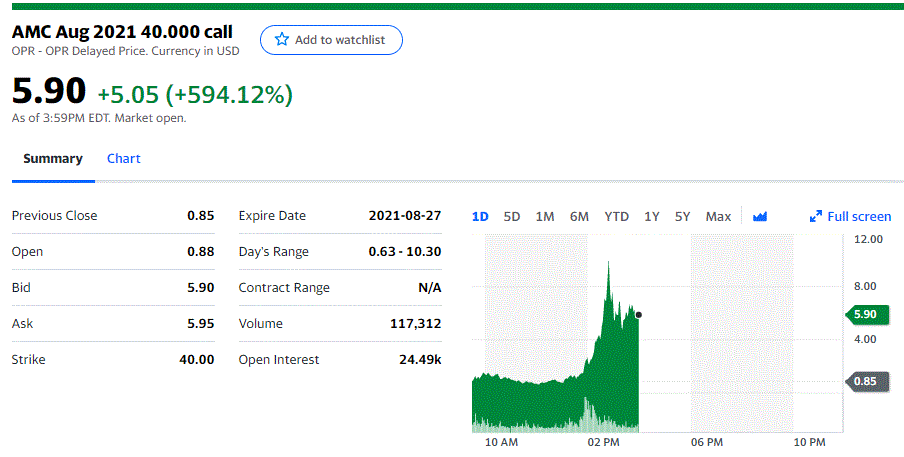Click the 4.00 price axis label
904x457 pixels.
pos(865,339)
